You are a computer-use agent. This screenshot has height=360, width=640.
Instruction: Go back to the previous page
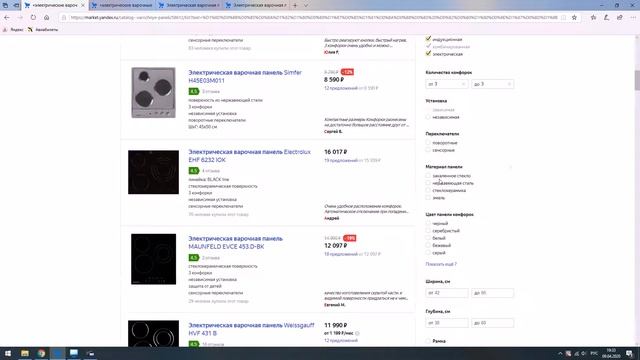coord(7,18)
